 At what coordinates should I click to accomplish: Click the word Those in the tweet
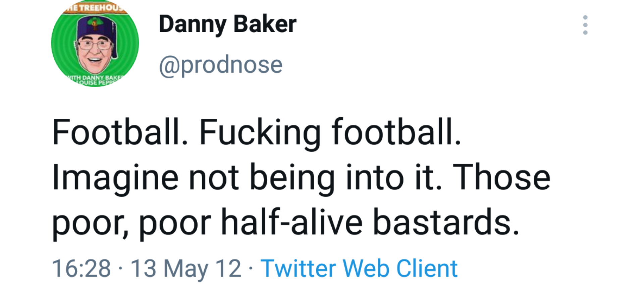(x=501, y=178)
